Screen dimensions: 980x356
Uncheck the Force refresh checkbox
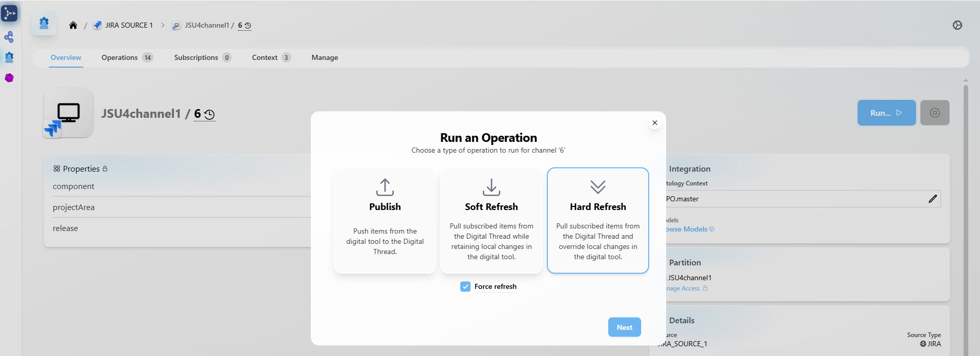pyautogui.click(x=465, y=287)
